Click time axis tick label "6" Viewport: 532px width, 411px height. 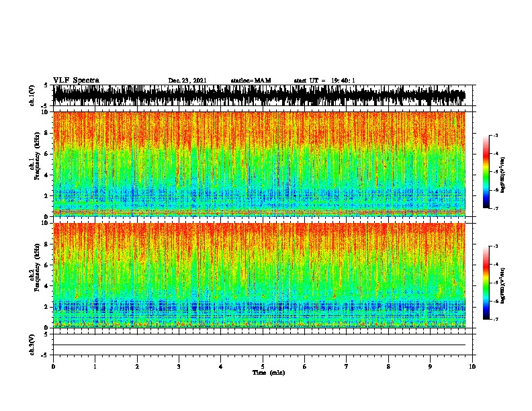point(305,366)
